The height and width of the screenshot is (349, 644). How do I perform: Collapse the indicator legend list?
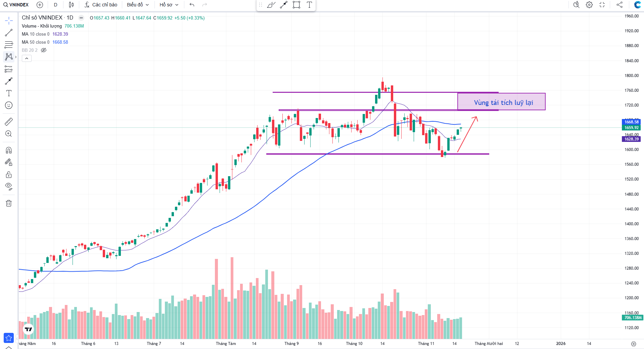click(x=27, y=59)
